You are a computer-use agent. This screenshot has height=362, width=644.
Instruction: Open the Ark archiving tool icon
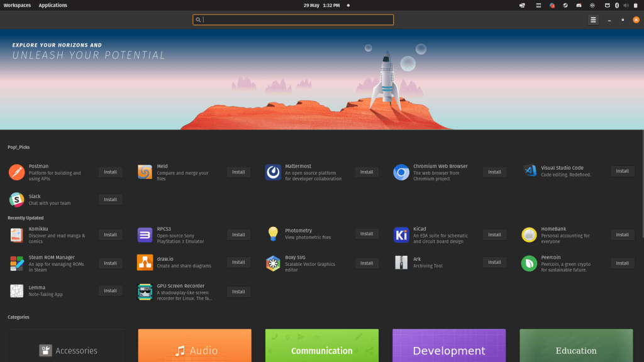pos(401,262)
